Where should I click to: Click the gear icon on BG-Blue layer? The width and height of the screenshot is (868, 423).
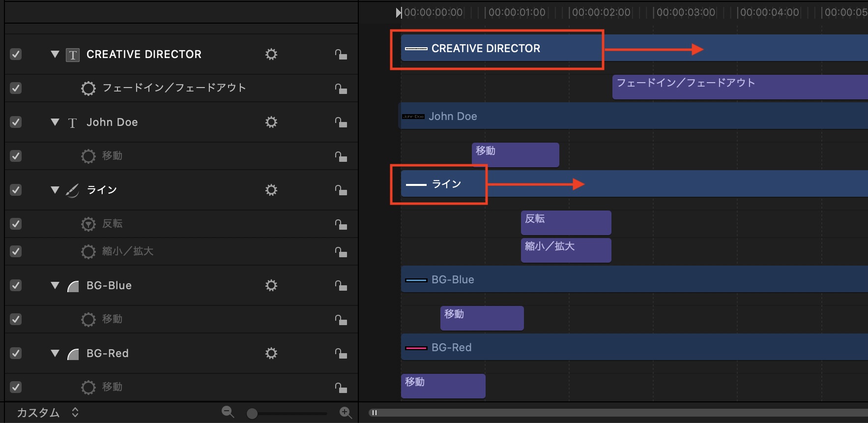271,285
